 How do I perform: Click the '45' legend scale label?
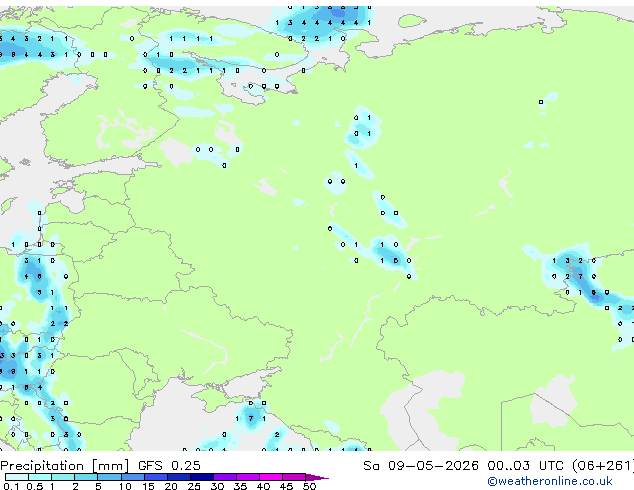pos(286,486)
